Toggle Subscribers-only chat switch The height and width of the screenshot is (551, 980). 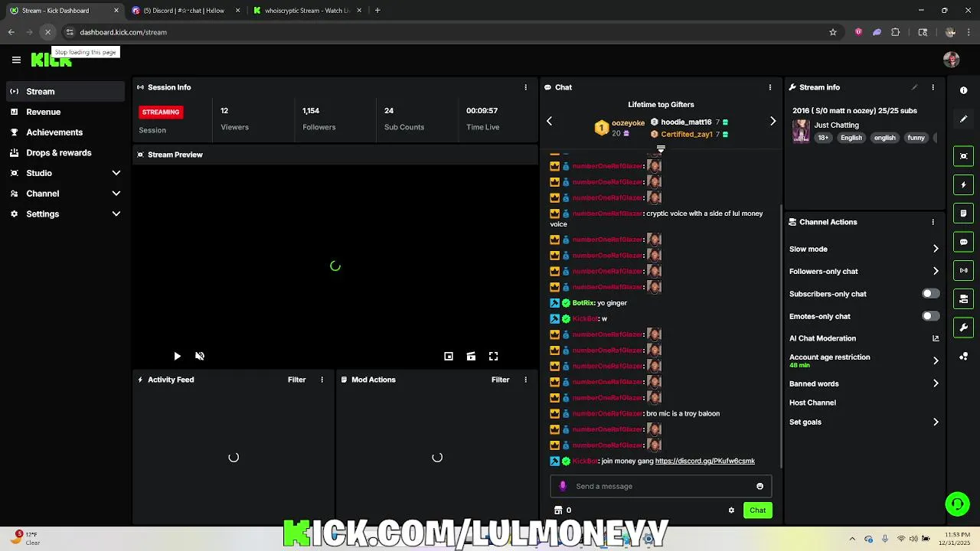930,294
